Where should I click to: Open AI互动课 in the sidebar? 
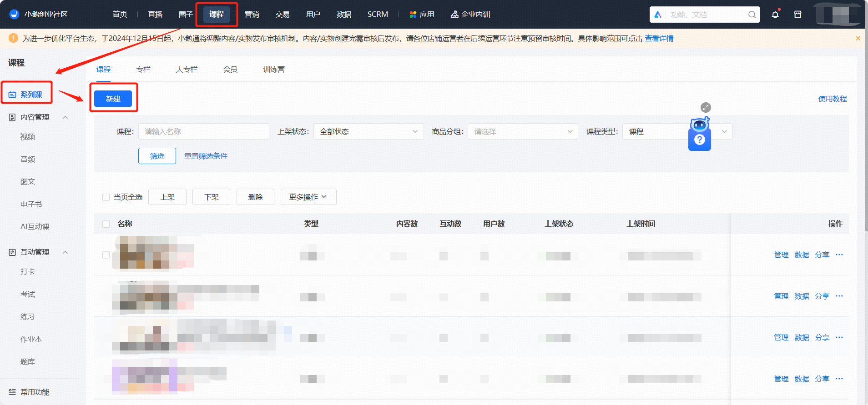click(x=35, y=226)
